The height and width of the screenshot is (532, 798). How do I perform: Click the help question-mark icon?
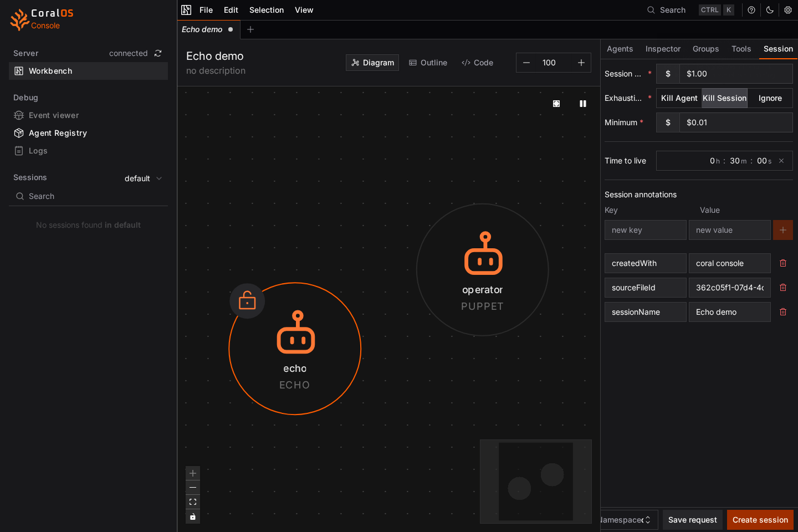(x=751, y=10)
